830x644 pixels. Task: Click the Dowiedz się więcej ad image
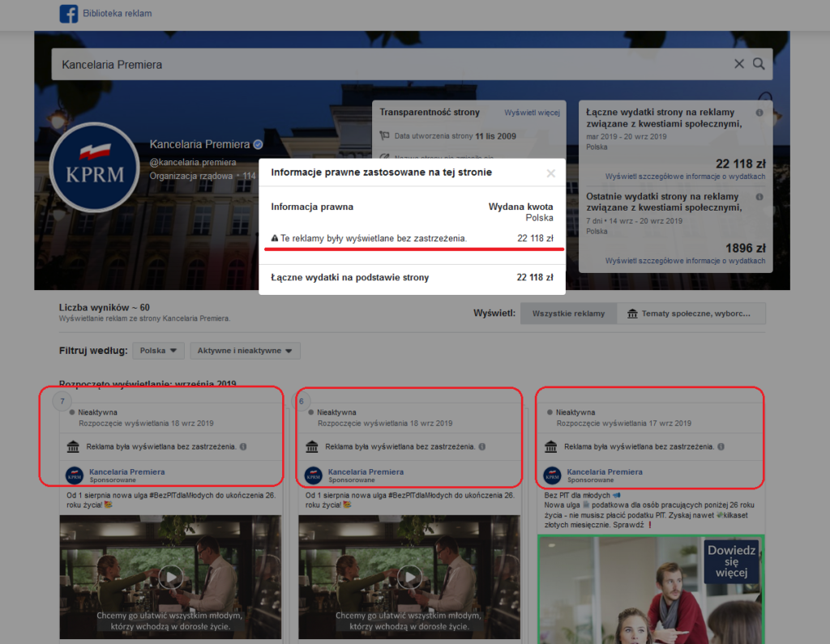pyautogui.click(x=651, y=589)
